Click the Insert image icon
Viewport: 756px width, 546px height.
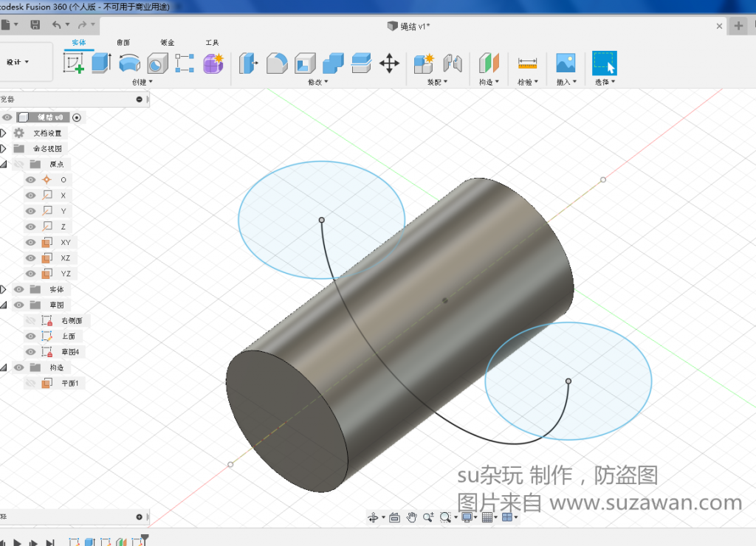click(566, 63)
